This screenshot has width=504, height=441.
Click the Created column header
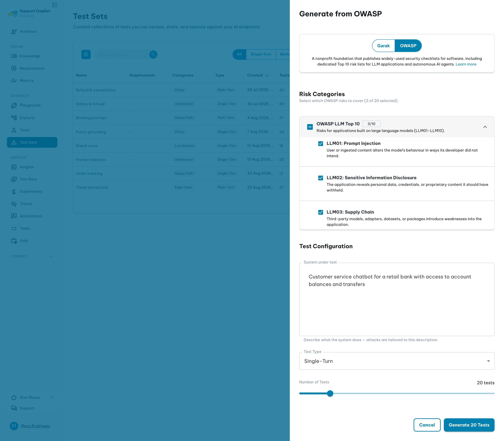tap(255, 75)
